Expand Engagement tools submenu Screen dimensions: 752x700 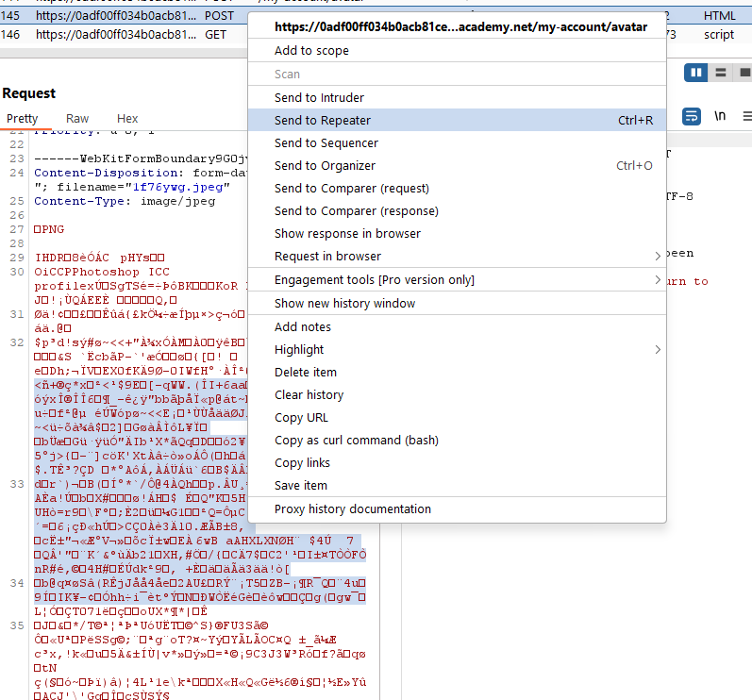tap(457, 279)
